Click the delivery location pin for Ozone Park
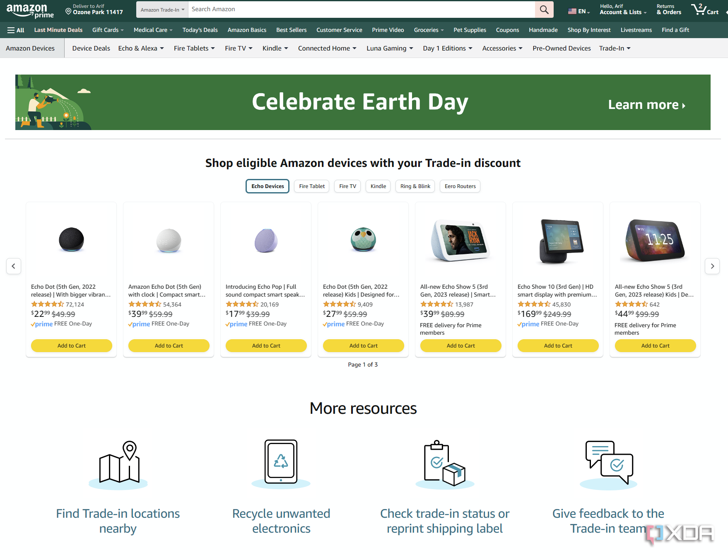The image size is (728, 560). point(69,12)
